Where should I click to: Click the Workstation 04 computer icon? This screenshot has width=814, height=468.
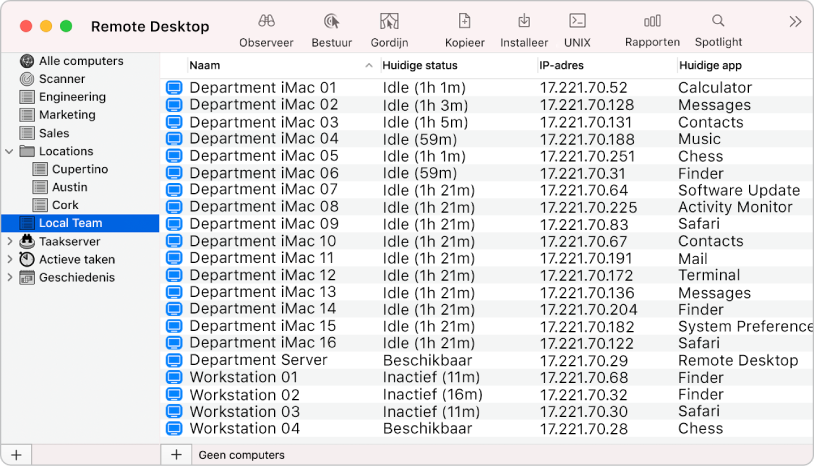click(x=174, y=429)
